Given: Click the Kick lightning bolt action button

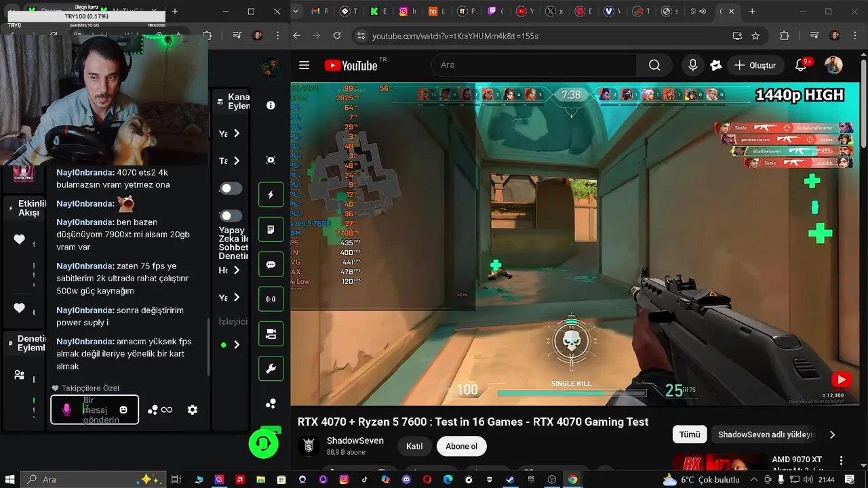Looking at the screenshot, I should (271, 195).
